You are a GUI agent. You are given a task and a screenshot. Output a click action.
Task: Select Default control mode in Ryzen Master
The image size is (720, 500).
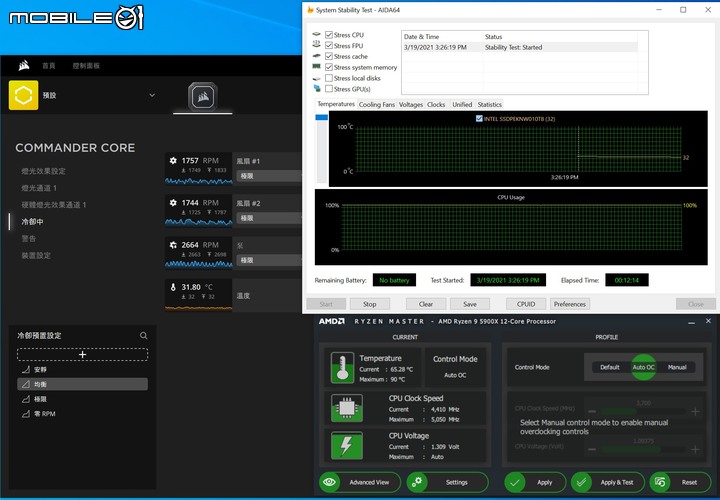tap(609, 367)
